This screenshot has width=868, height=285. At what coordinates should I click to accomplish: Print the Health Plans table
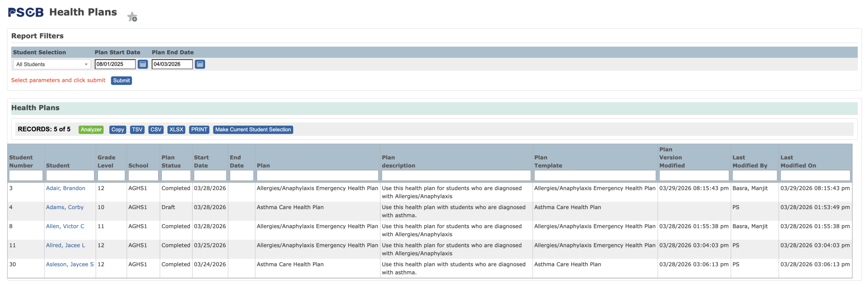(199, 130)
